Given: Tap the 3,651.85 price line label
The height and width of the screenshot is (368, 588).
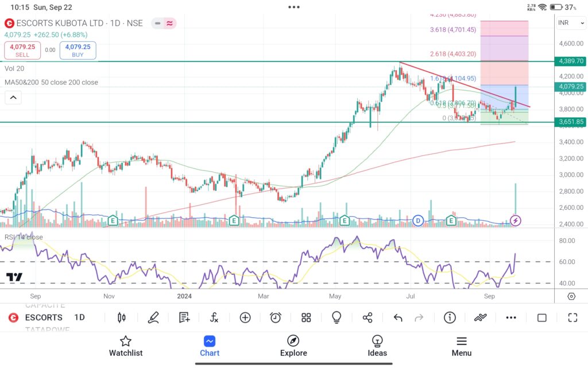Looking at the screenshot, I should pyautogui.click(x=570, y=122).
